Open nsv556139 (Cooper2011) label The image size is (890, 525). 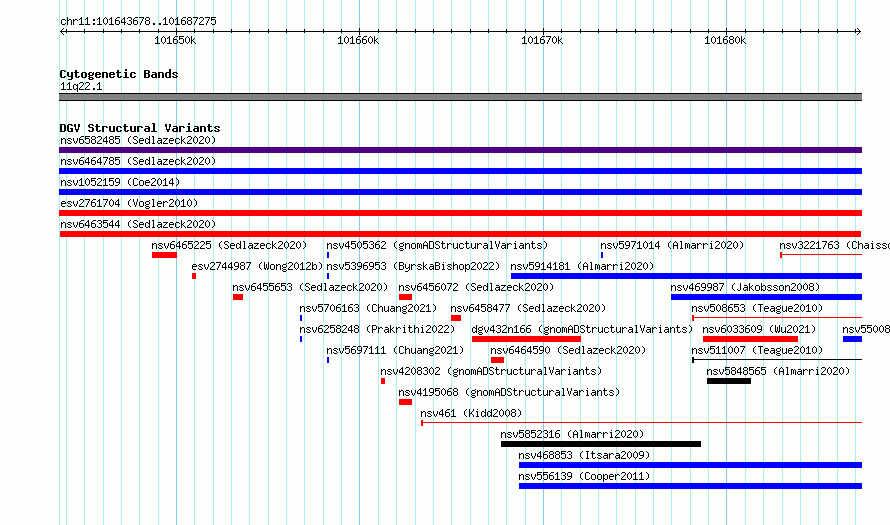(x=584, y=476)
